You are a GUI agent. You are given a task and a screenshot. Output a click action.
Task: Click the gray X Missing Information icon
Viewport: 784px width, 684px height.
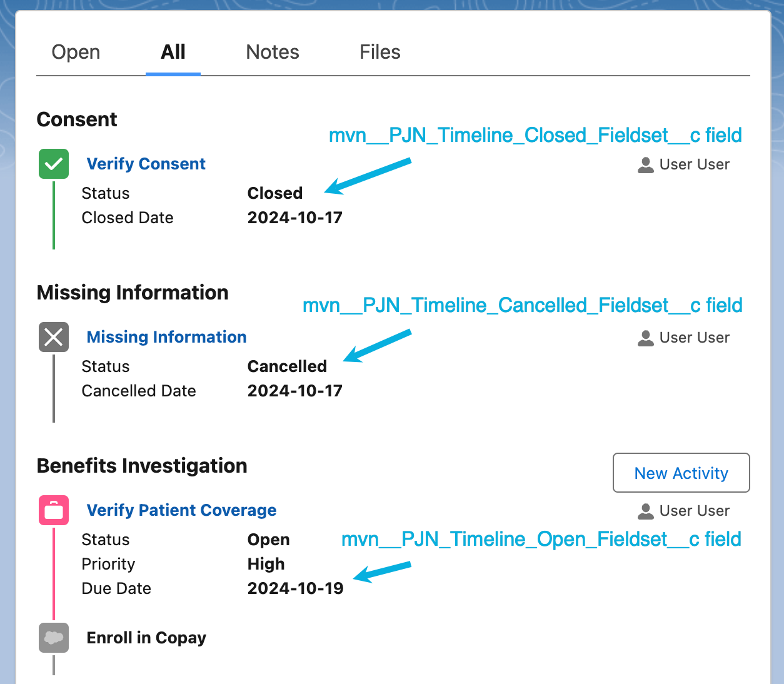[x=54, y=337]
